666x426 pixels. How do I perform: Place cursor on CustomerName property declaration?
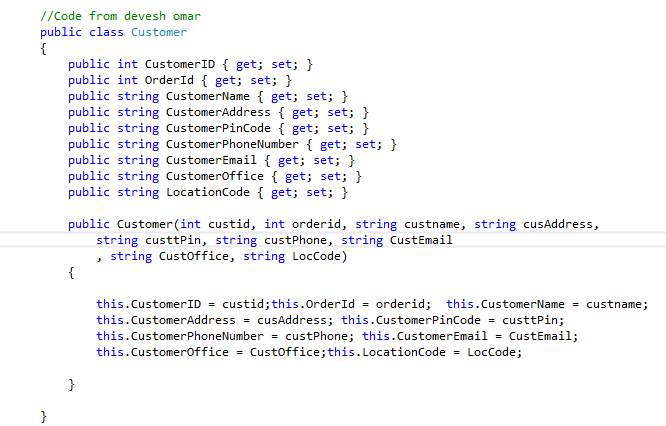point(204,96)
